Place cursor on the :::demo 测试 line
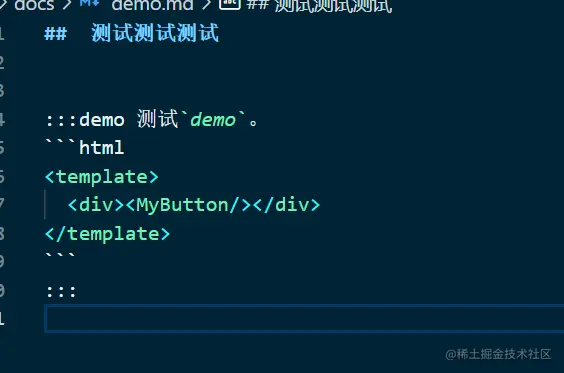The image size is (564, 373). (x=152, y=119)
